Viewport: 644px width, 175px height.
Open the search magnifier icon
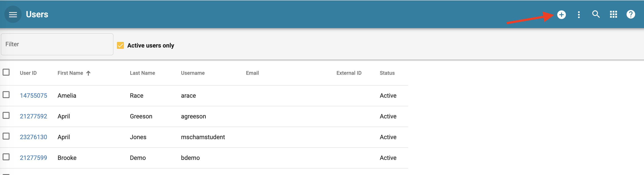click(596, 14)
